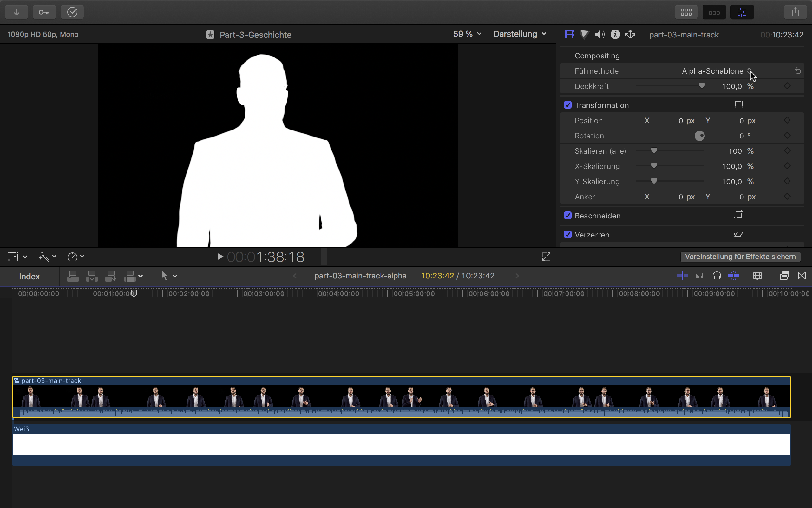Edit Position X value field

coord(686,121)
